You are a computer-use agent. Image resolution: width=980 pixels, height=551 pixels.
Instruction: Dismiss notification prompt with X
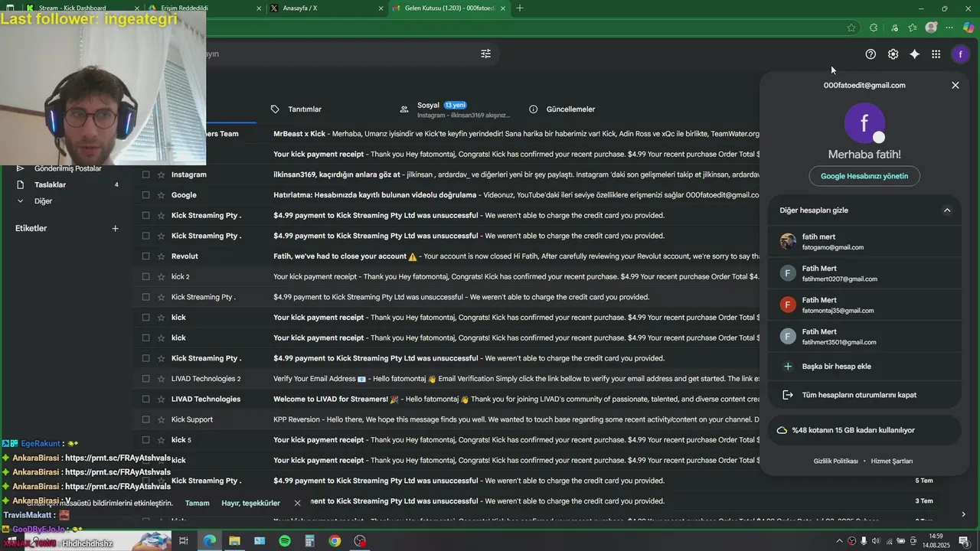coord(297,503)
